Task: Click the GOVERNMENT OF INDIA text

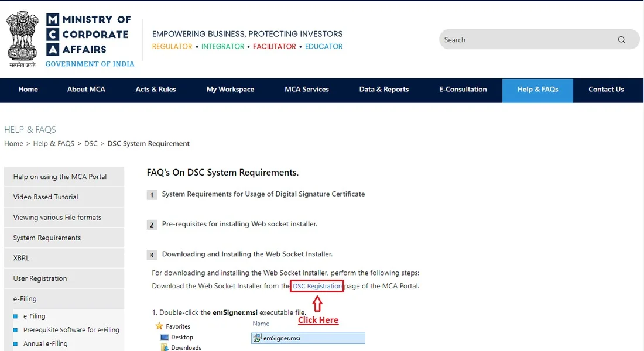Action: click(90, 64)
